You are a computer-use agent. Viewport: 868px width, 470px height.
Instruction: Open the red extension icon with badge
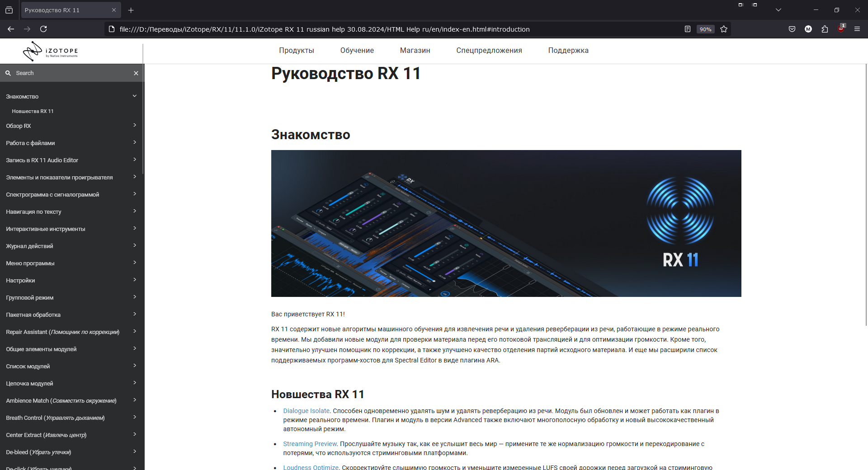click(841, 28)
